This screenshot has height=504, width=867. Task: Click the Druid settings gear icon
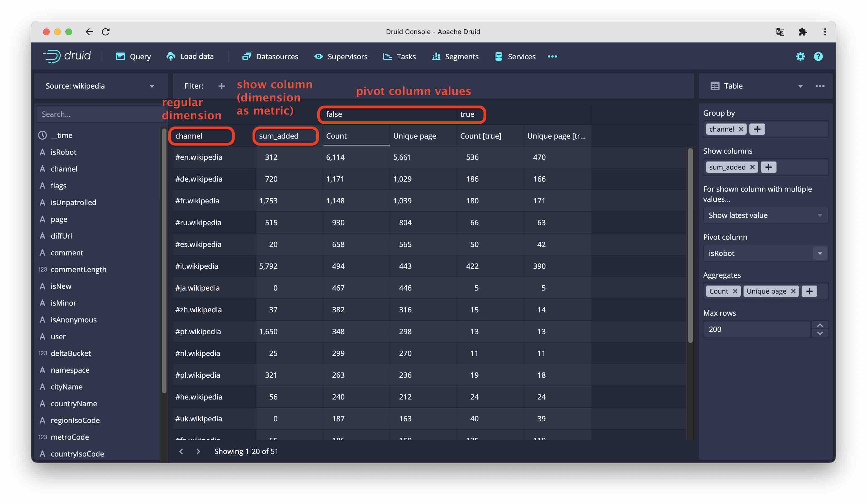click(x=801, y=56)
